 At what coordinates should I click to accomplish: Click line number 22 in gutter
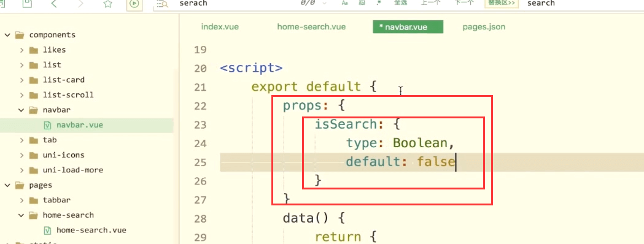(x=200, y=106)
